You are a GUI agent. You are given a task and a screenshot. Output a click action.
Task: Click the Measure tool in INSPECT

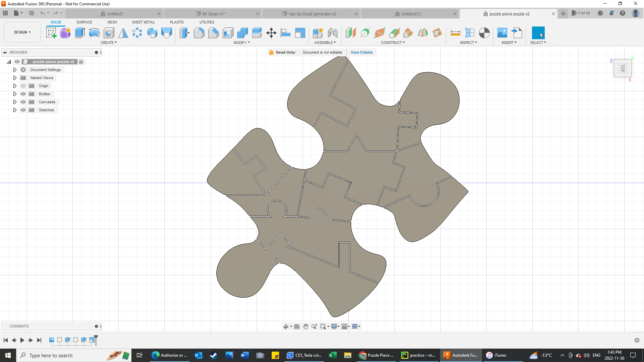[x=455, y=33]
